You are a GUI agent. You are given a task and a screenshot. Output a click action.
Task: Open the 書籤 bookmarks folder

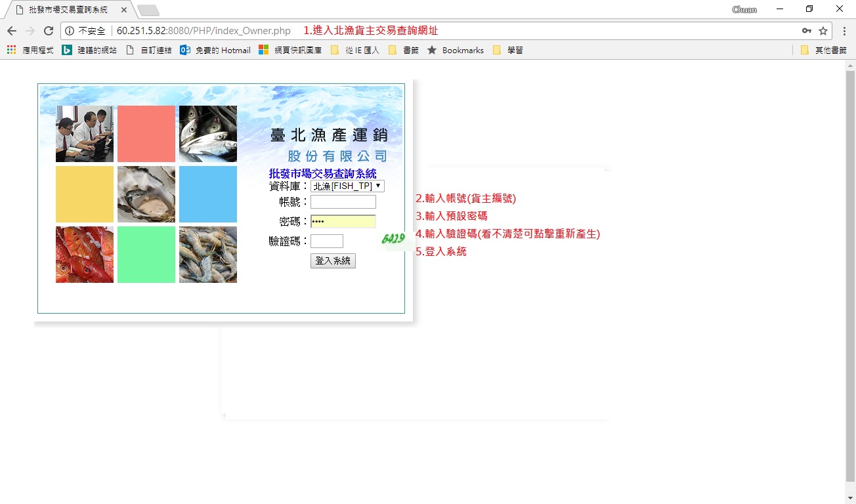[404, 50]
